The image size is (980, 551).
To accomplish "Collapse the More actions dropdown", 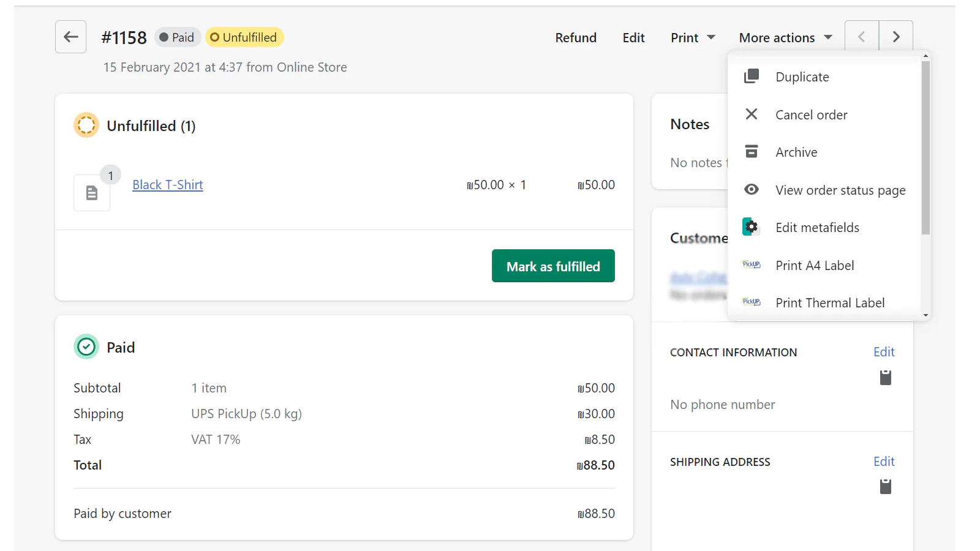I will [x=785, y=38].
